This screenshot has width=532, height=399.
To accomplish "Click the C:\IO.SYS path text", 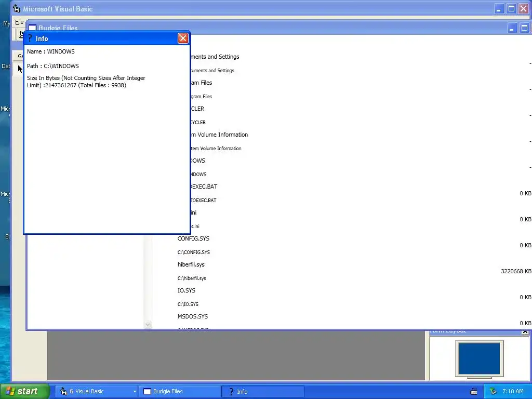I will 188,304.
